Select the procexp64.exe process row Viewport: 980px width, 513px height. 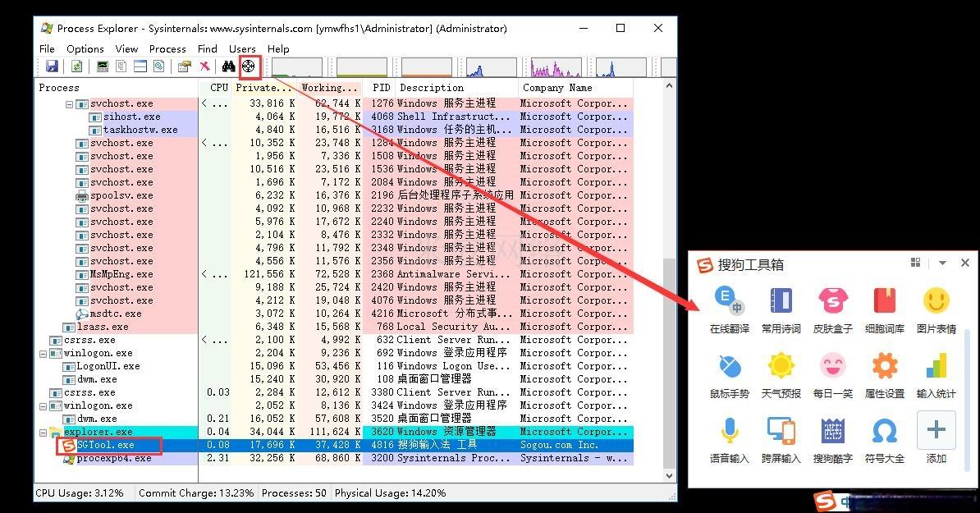click(334, 458)
